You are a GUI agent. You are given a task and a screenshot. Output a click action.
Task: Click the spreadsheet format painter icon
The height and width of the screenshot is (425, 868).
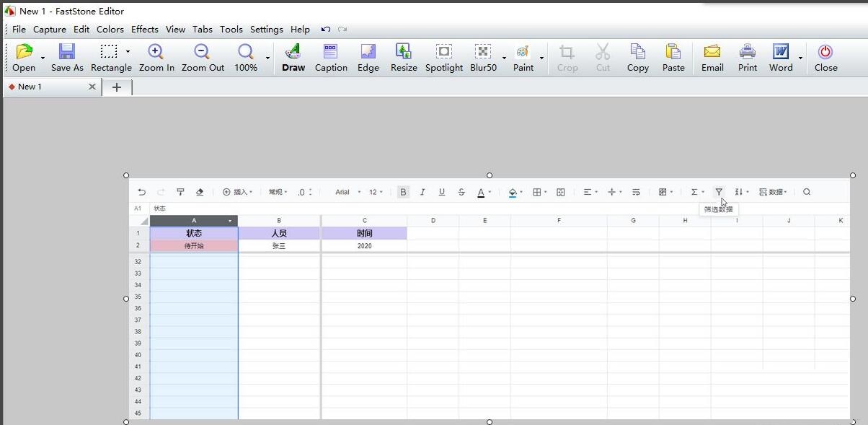click(180, 192)
